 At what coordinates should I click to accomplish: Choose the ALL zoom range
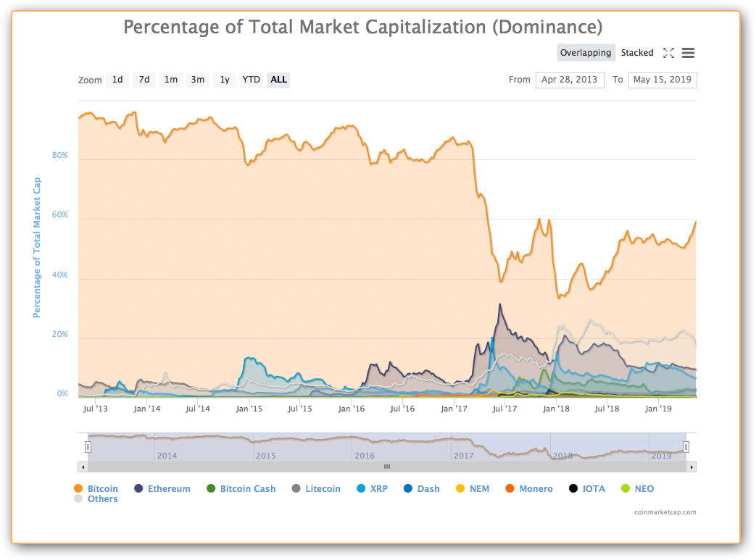click(x=278, y=80)
